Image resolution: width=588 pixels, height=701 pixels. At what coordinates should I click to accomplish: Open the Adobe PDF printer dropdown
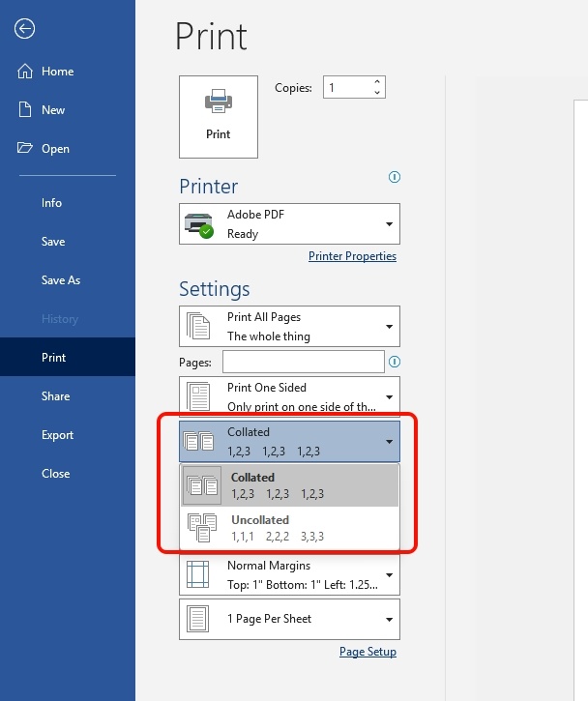tap(290, 224)
